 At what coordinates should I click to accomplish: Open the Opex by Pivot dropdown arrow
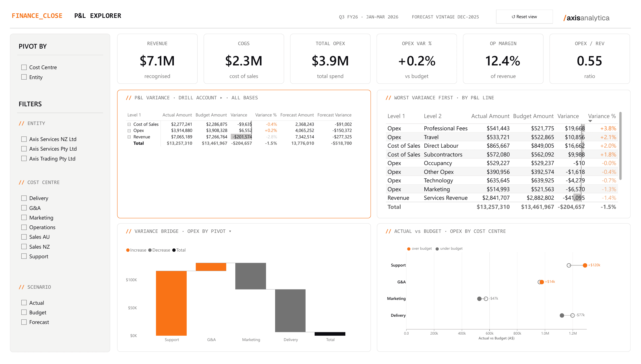(230, 232)
